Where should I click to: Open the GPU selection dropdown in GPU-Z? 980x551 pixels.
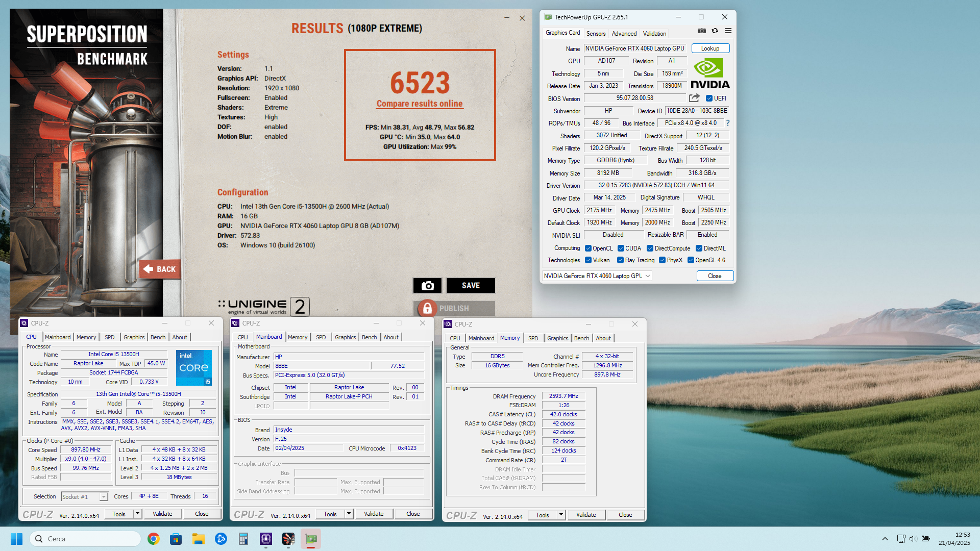597,276
